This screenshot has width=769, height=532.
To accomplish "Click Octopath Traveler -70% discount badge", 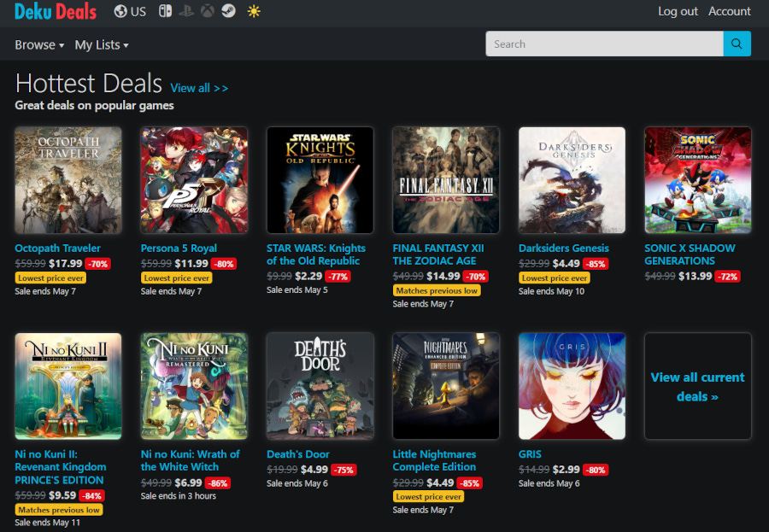I will [98, 264].
